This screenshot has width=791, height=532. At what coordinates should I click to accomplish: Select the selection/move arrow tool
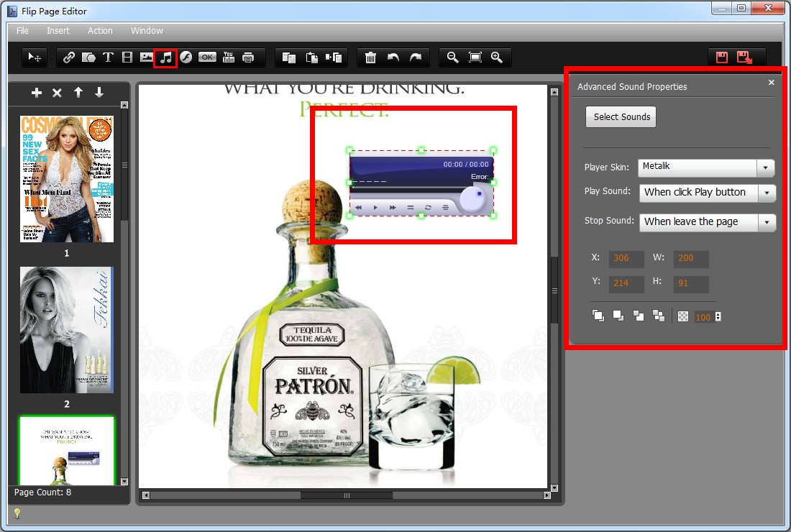click(x=35, y=58)
